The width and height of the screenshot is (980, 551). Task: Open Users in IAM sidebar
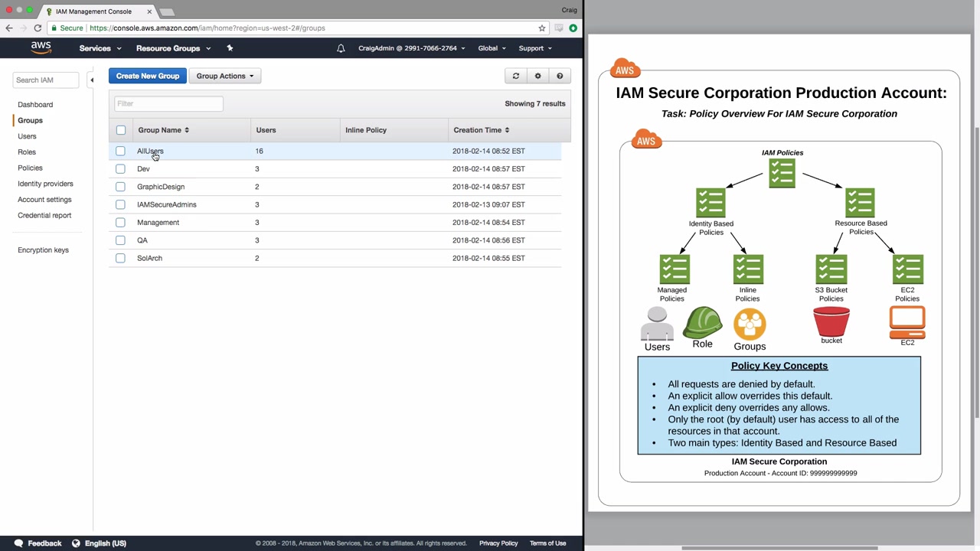tap(27, 136)
